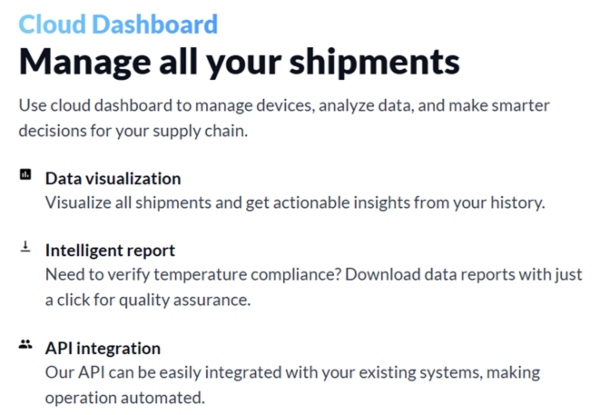Screen dimensions: 600x415
Task: Click the API integration people icon
Action: pyautogui.click(x=25, y=345)
